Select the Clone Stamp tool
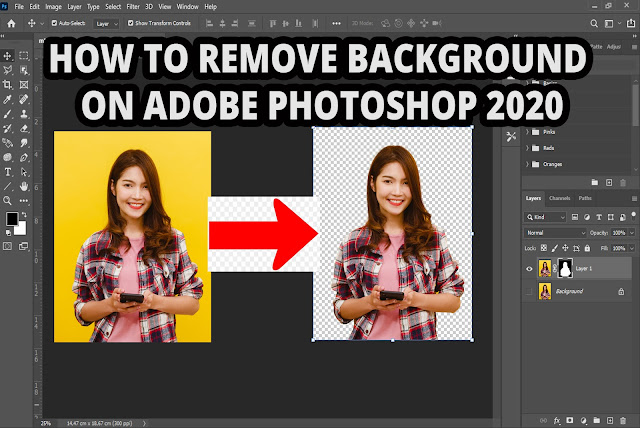640x428 pixels. [24, 114]
